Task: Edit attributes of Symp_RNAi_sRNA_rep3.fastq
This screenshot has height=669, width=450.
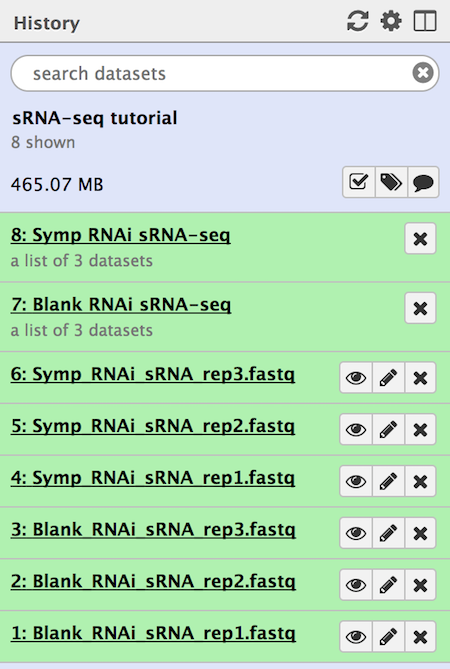Action: tap(388, 378)
